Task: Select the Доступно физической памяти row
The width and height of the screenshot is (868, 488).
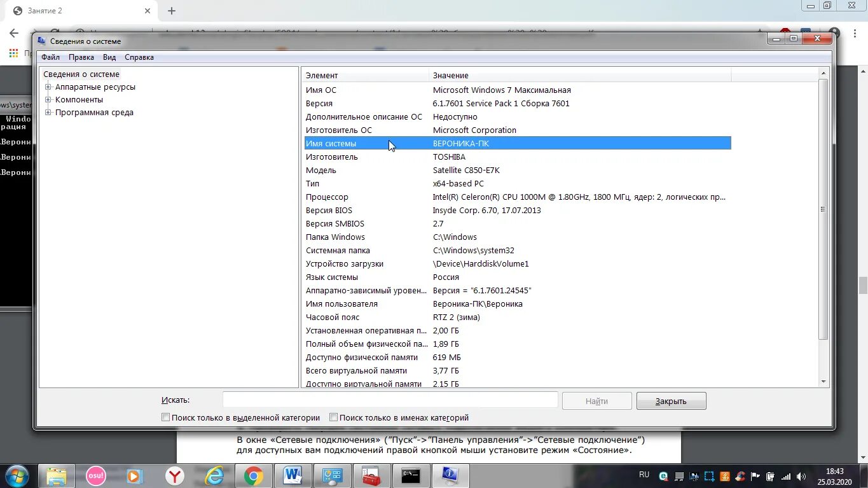Action: click(x=518, y=358)
